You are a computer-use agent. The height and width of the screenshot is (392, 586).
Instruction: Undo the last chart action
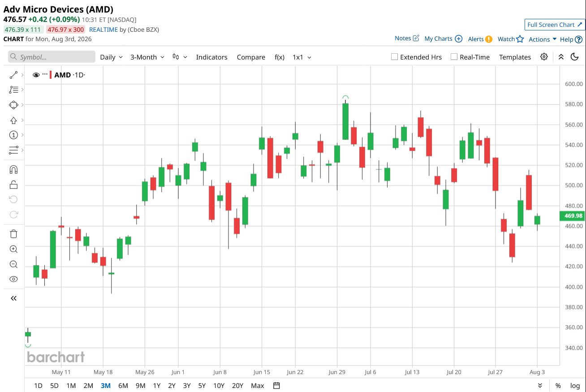(13, 199)
